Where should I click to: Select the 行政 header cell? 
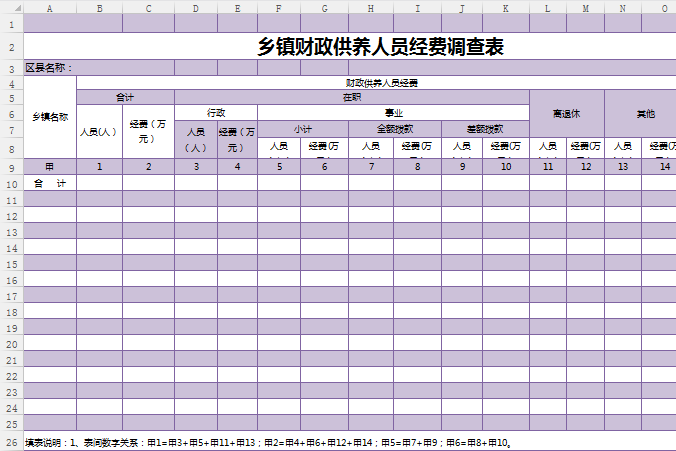(x=216, y=112)
